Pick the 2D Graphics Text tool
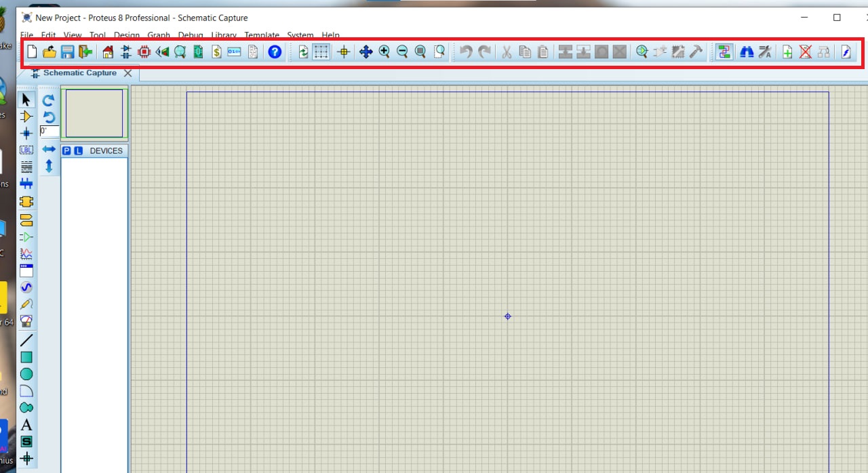The width and height of the screenshot is (868, 473). pos(26,425)
